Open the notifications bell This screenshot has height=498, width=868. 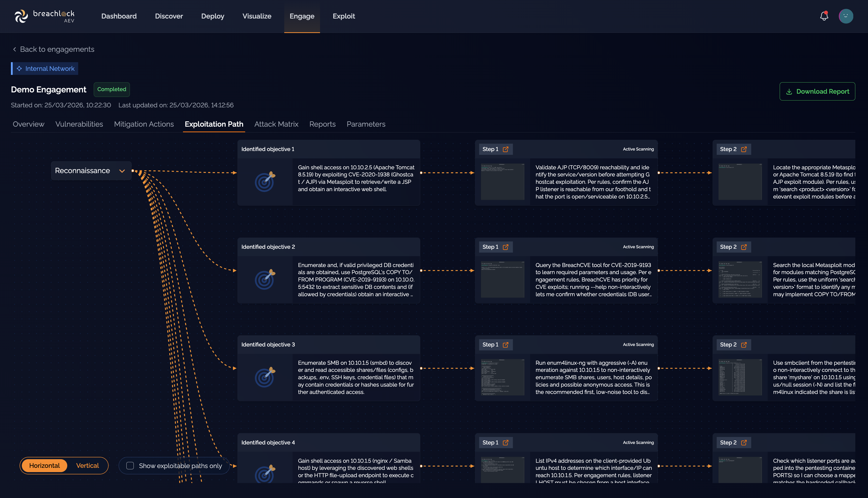(x=824, y=16)
